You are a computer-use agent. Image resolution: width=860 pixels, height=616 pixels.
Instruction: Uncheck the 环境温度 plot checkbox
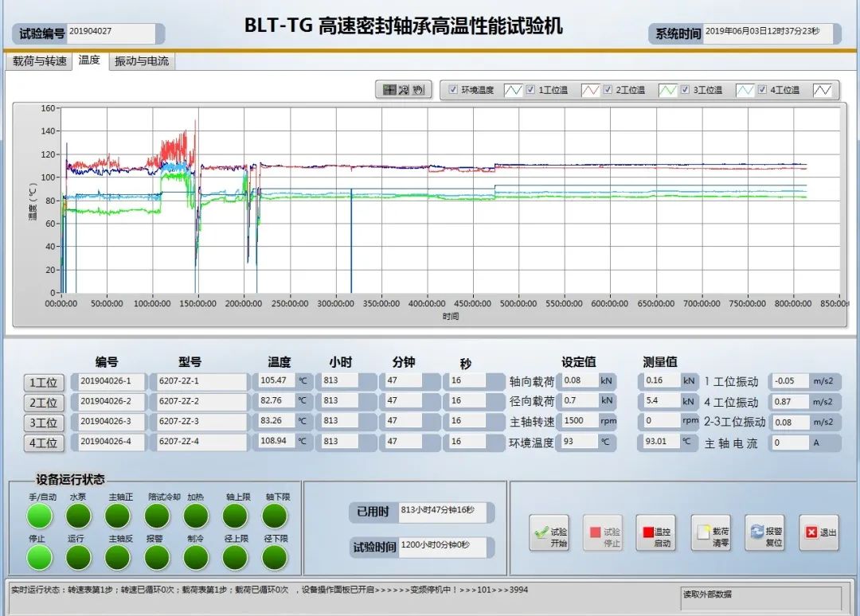tap(453, 90)
